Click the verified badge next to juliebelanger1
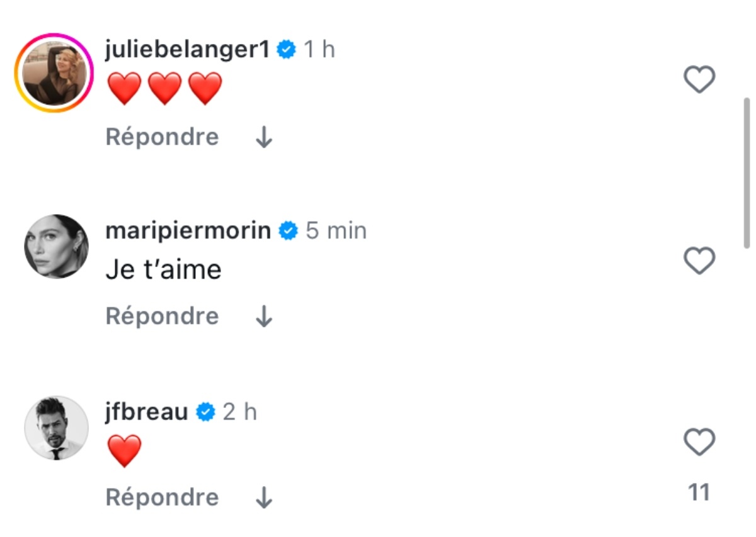Screen dimensions: 756x537 [287, 50]
